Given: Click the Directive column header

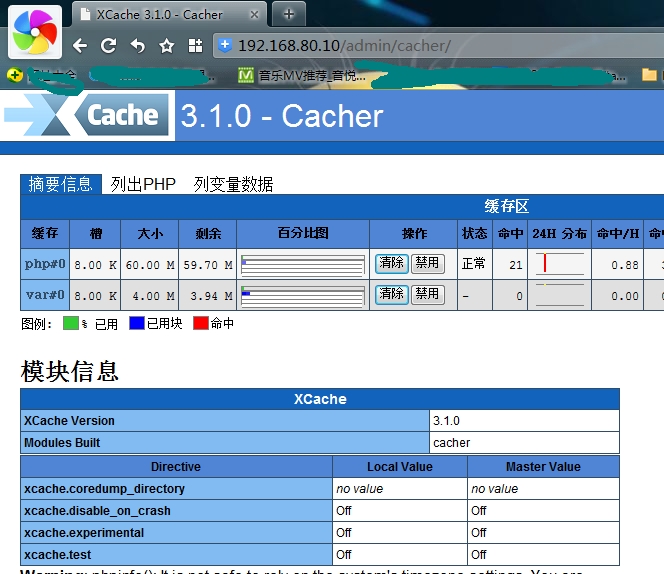Looking at the screenshot, I should 176,467.
